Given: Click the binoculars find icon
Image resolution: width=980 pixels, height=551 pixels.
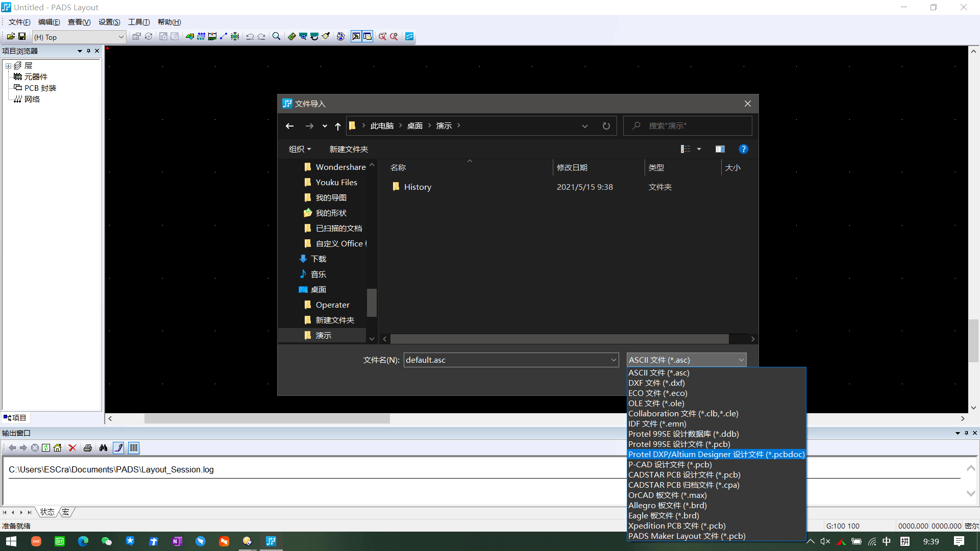Looking at the screenshot, I should click(x=103, y=447).
